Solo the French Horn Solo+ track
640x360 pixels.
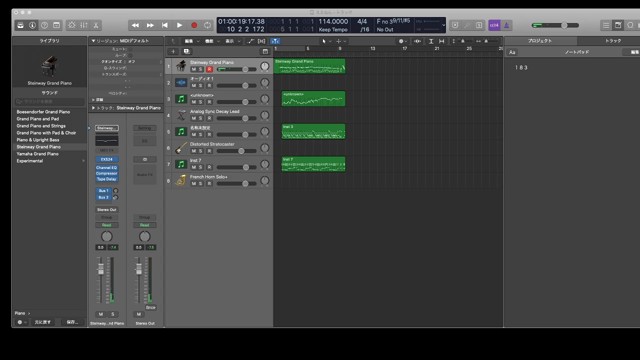tap(200, 184)
